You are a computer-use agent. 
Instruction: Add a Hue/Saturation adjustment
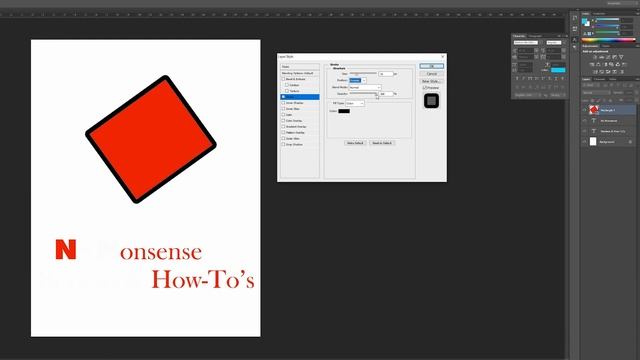point(592,64)
